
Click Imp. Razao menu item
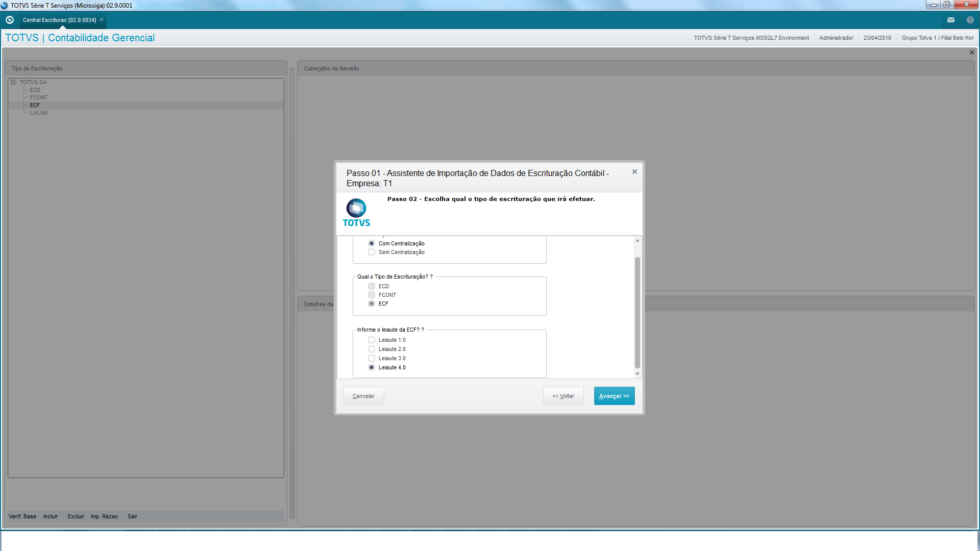[x=104, y=517]
